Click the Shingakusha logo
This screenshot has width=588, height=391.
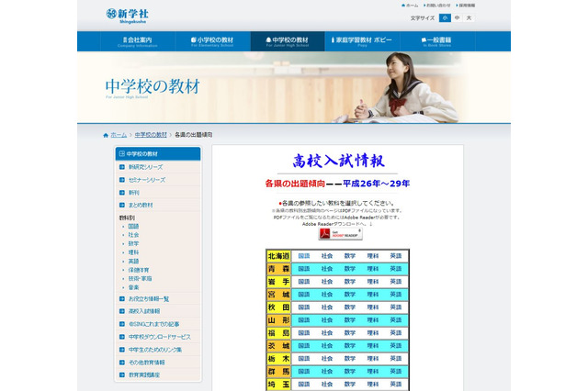(128, 16)
